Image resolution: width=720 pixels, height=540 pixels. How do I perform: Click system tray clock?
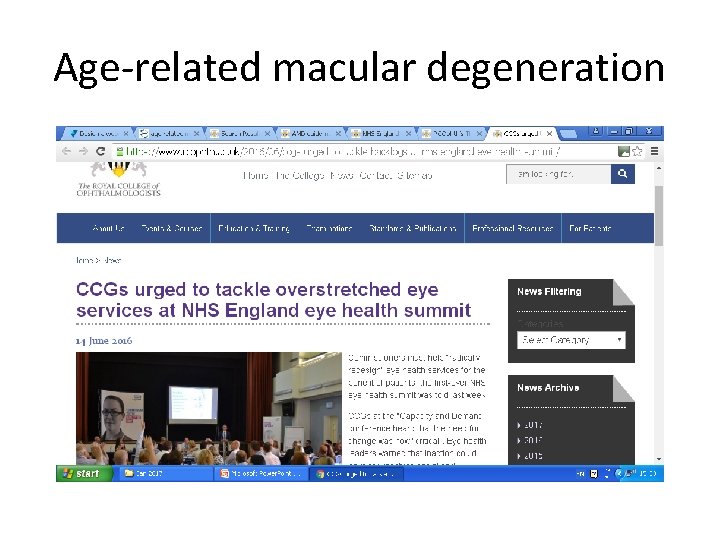tap(649, 473)
